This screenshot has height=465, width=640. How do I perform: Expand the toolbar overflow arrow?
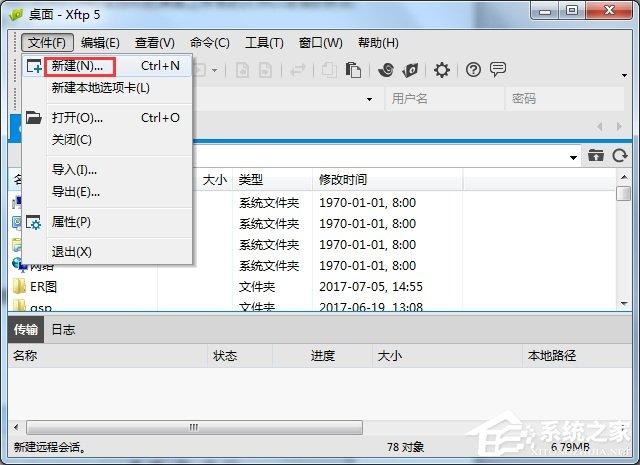pyautogui.click(x=624, y=75)
